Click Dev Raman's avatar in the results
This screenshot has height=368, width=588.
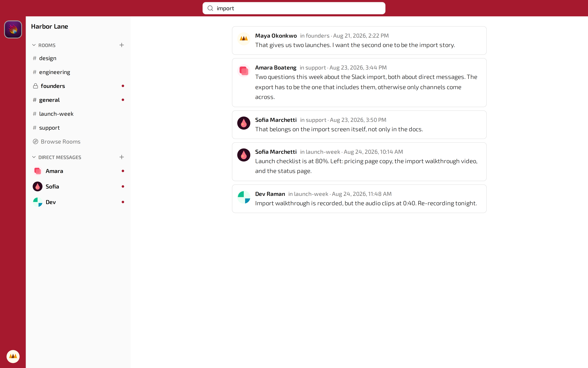(244, 197)
